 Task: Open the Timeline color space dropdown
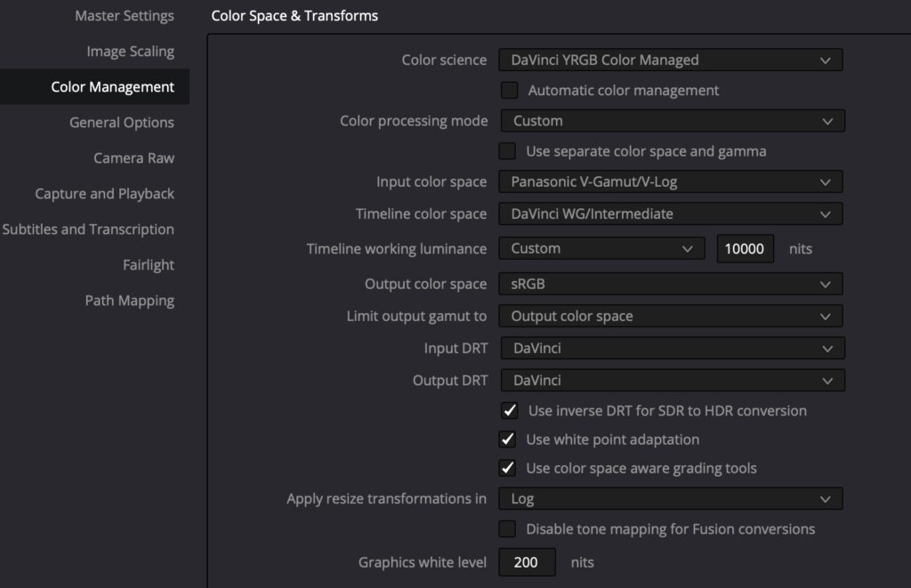tap(671, 213)
